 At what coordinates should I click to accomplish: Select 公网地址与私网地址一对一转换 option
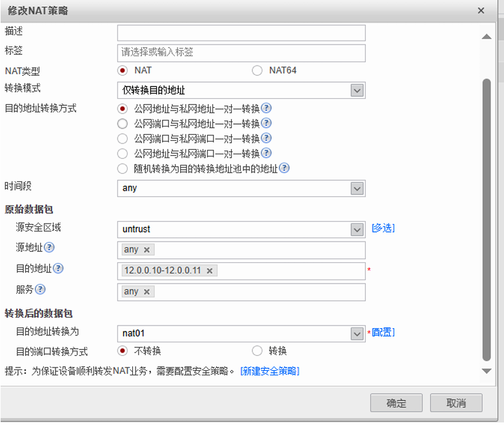point(123,109)
